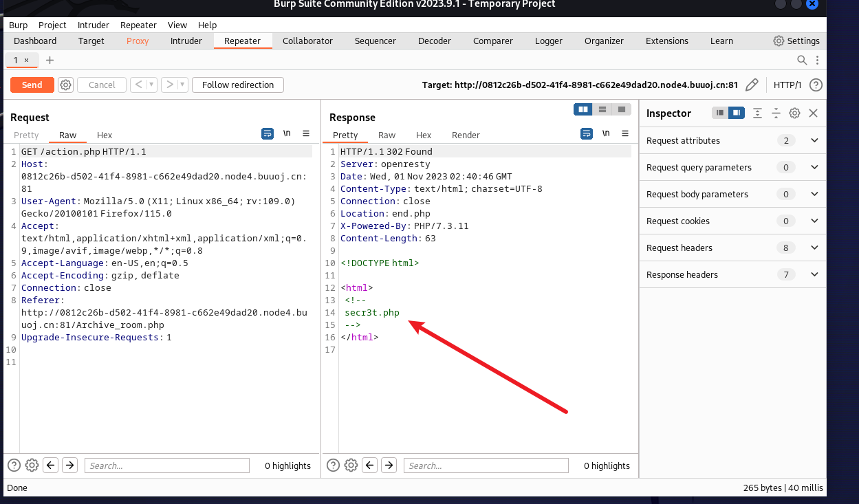Close the Inspector panel
Screen dimensions: 859x504
[813, 113]
